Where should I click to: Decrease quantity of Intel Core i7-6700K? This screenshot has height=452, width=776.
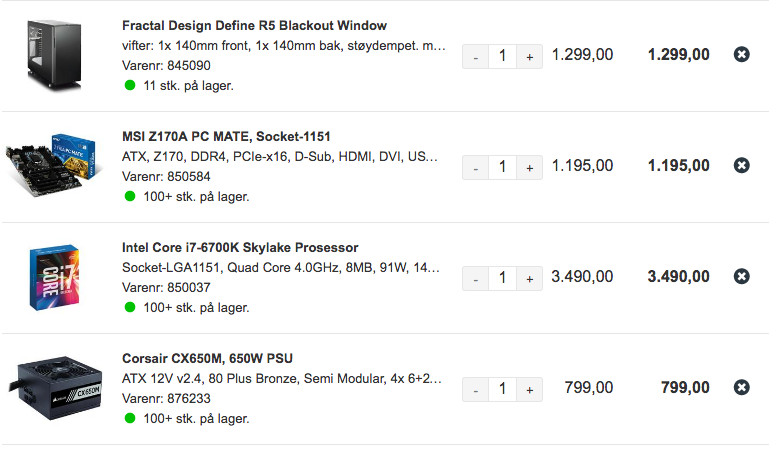(476, 279)
